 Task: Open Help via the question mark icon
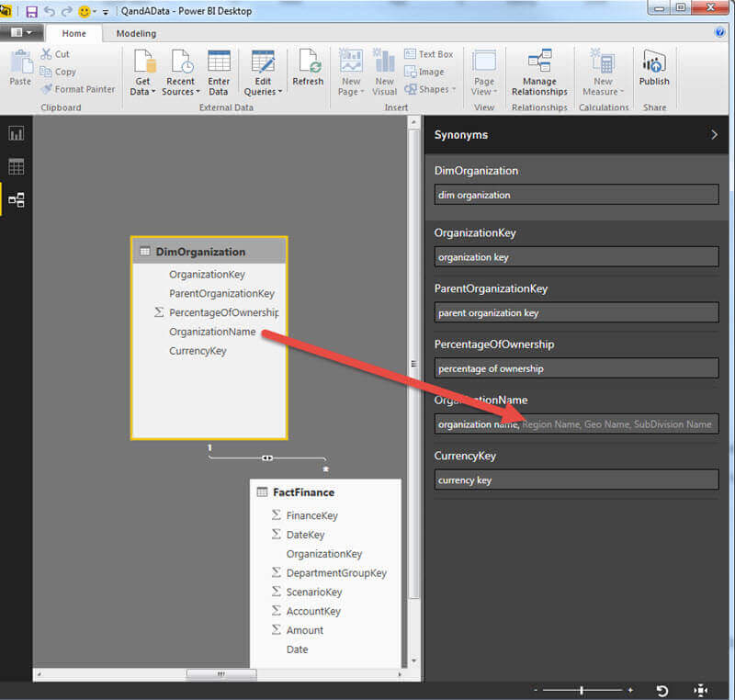[x=719, y=32]
